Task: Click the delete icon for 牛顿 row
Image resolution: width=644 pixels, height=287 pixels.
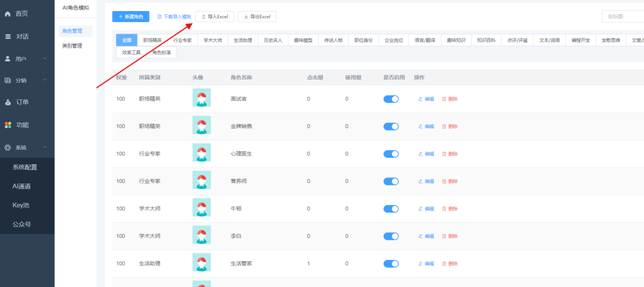Action: (x=444, y=209)
